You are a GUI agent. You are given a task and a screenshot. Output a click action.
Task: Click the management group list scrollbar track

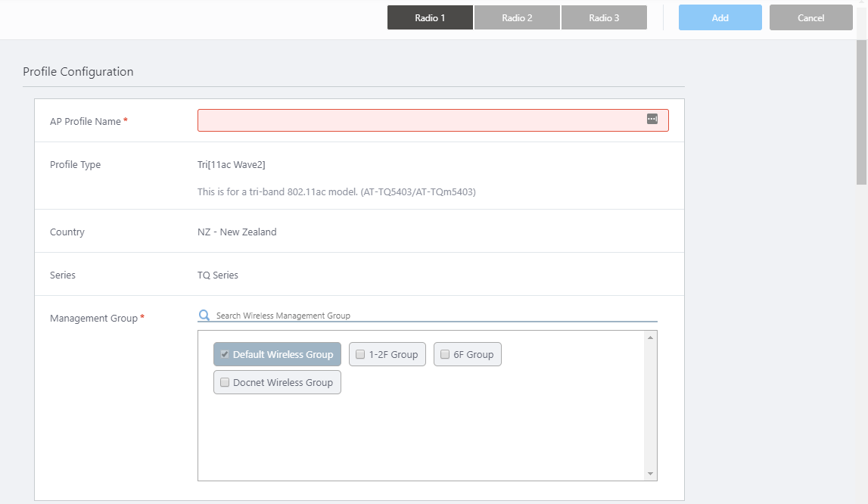click(x=650, y=409)
